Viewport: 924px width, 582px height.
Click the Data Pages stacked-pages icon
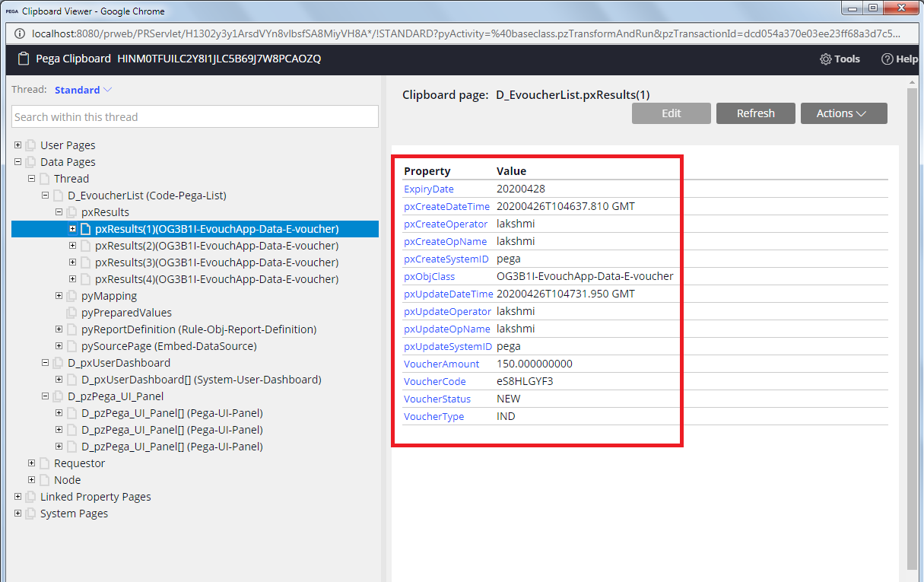29,161
